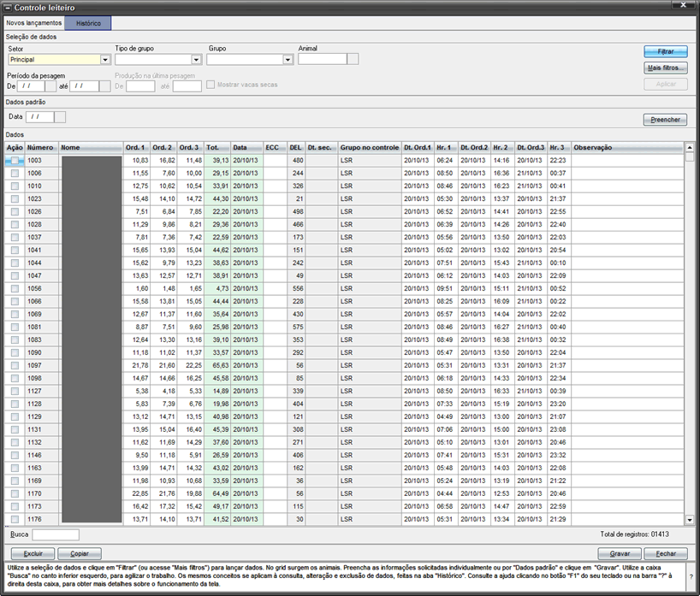
Task: Click the grid's scroll-down arrow
Action: tap(690, 520)
